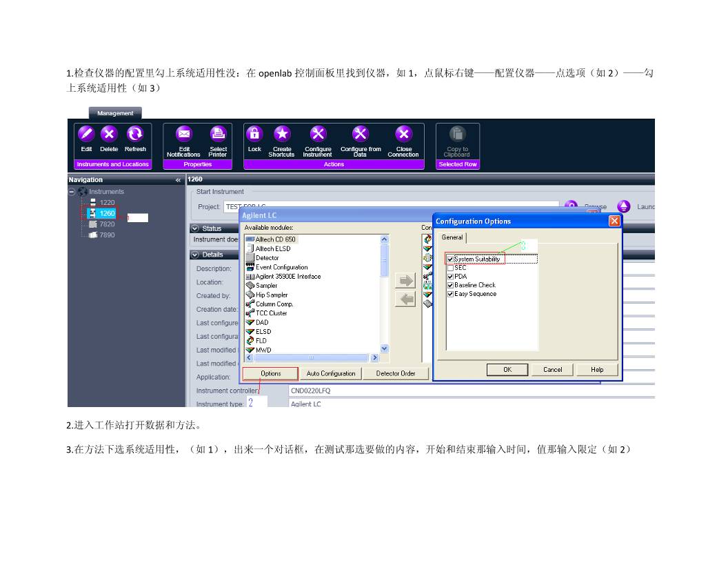Collapse the Instruments tree node
This screenshot has height=563, width=728.
[72, 192]
